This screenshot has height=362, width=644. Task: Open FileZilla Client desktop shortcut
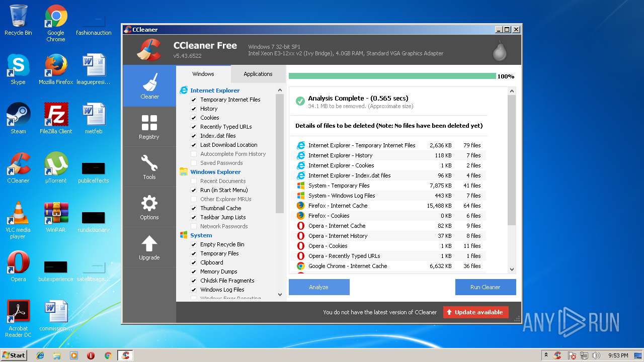click(56, 119)
